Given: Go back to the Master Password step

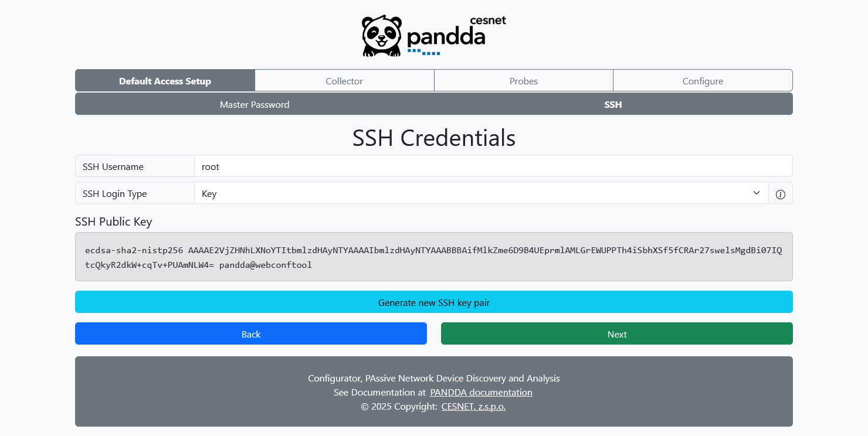Looking at the screenshot, I should (x=255, y=104).
